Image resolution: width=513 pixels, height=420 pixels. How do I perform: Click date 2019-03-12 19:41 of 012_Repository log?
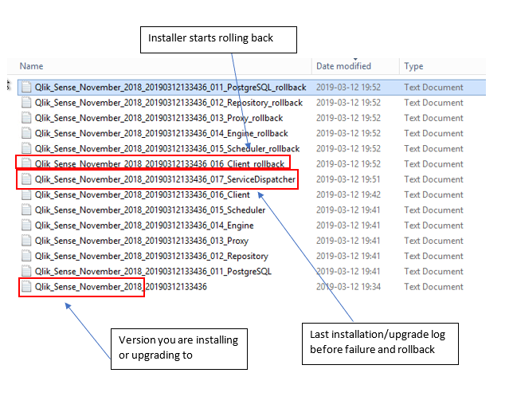click(348, 257)
